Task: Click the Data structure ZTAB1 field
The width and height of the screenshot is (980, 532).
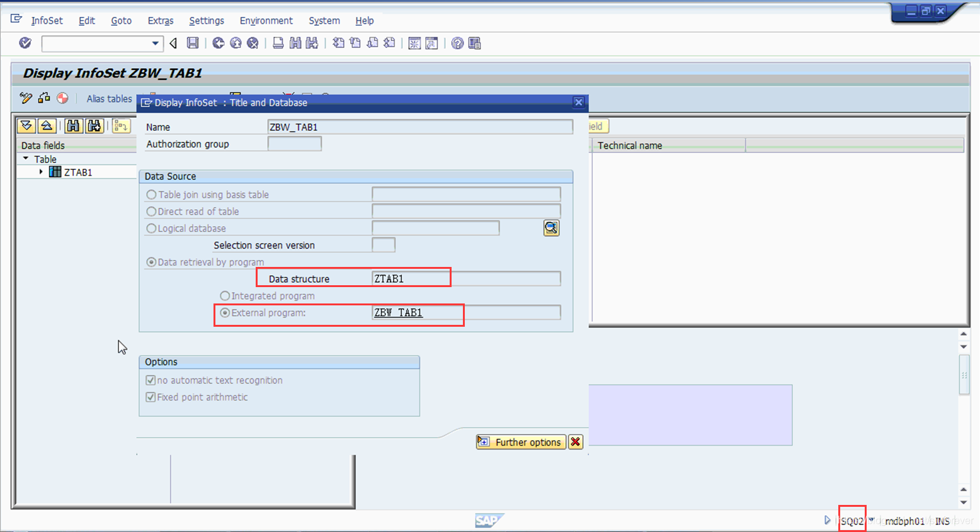Action: coord(466,279)
